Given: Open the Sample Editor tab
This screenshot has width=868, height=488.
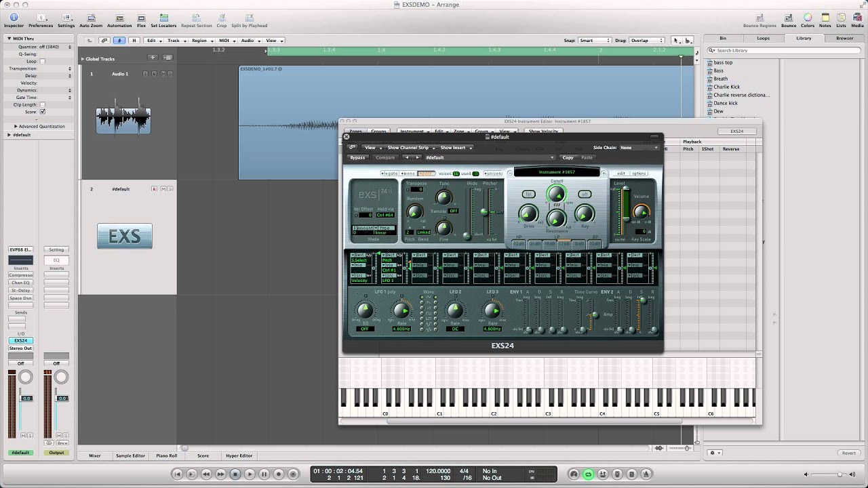Looking at the screenshot, I should (130, 455).
